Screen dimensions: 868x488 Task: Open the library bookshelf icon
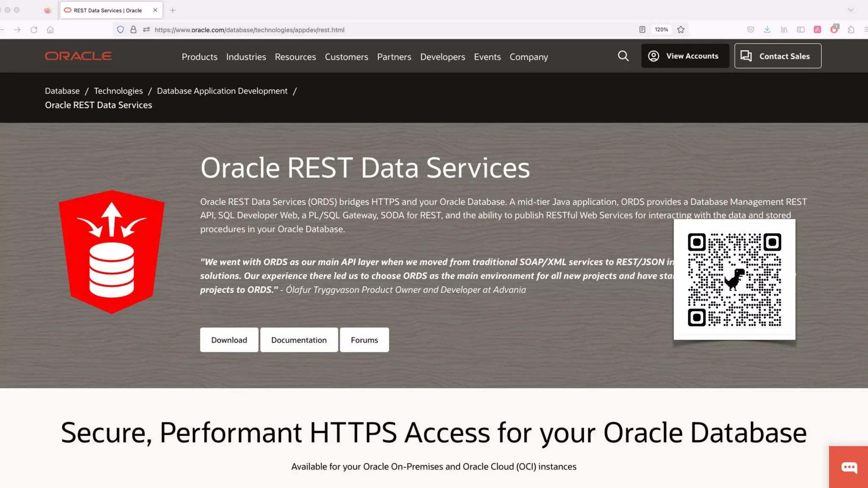(784, 30)
